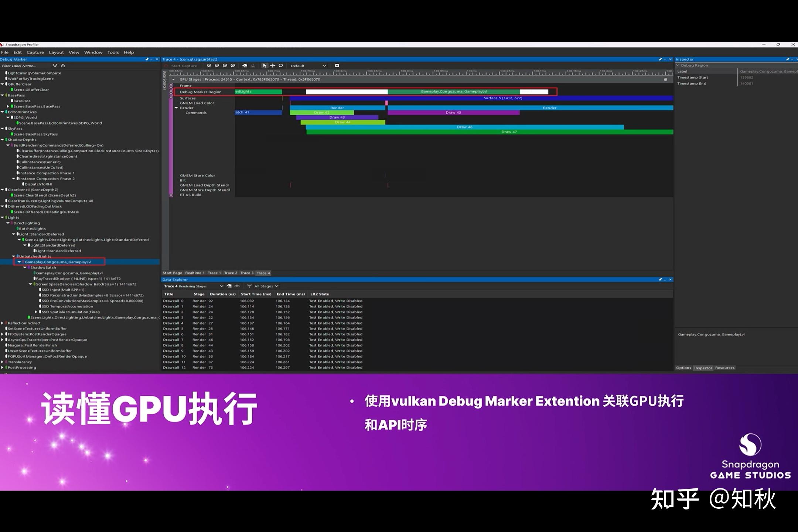Switch to the Resources tab in Inspector
The image size is (798, 532).
tap(725, 368)
